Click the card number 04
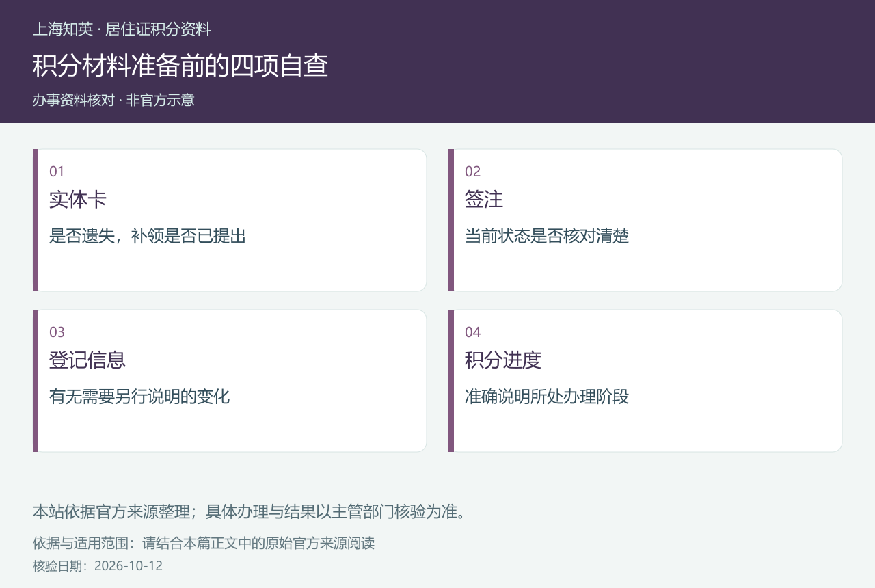The image size is (875, 588). pos(473,332)
